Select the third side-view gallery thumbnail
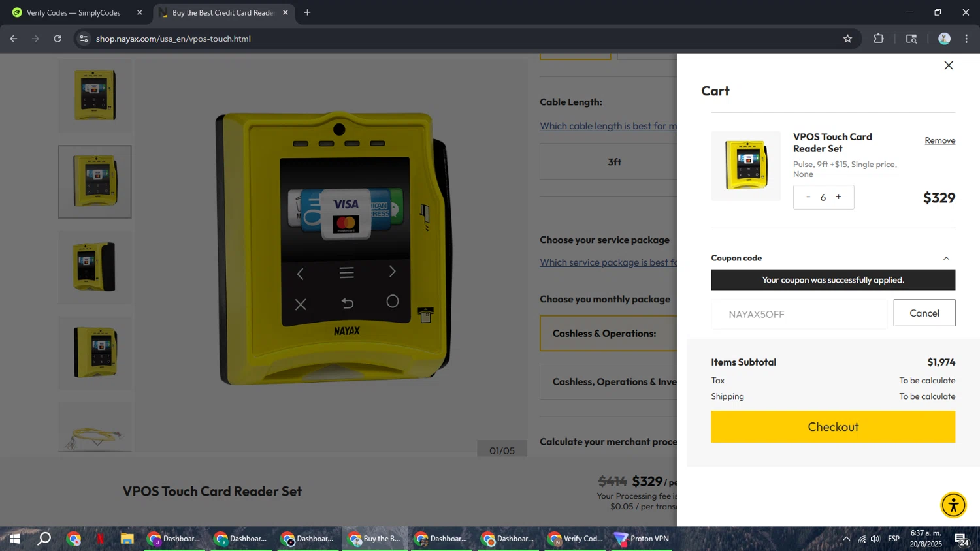Viewport: 980px width, 551px height. (x=95, y=267)
